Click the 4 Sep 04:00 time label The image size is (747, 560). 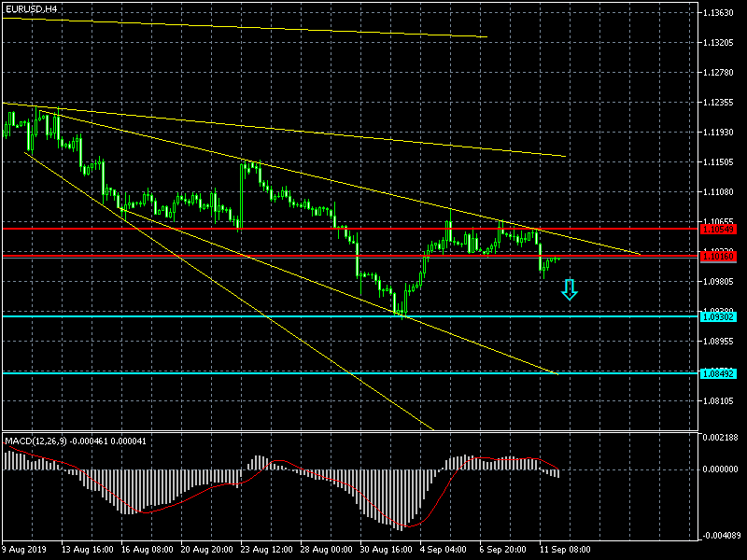point(444,551)
